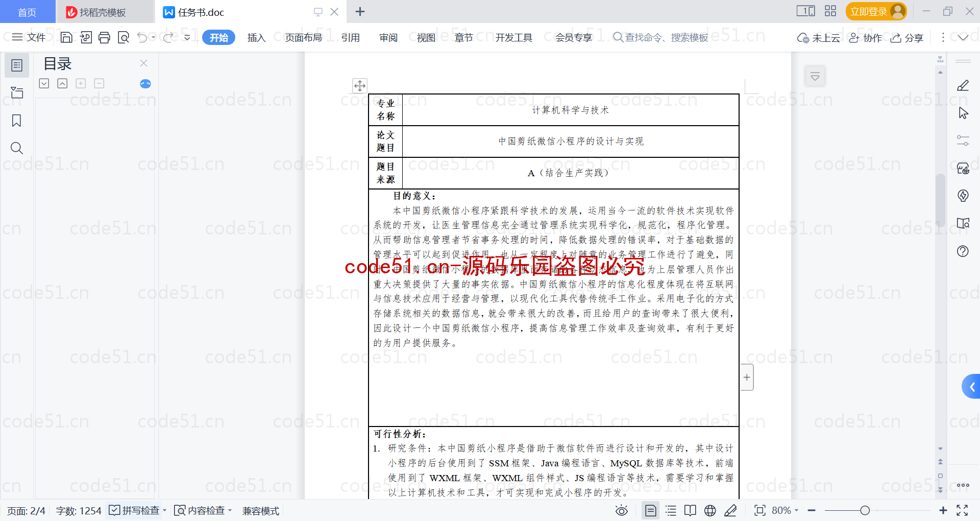This screenshot has height=521, width=980.
Task: Expand the blue side panel arrow
Action: (971, 387)
